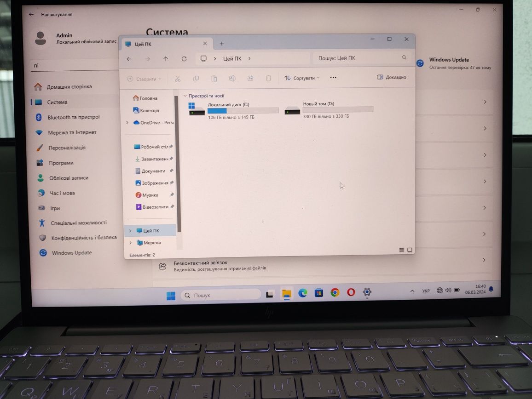This screenshot has width=532, height=399.
Task: Open Безконтактний зв'язок chevron in Settings
Action: pyautogui.click(x=484, y=260)
